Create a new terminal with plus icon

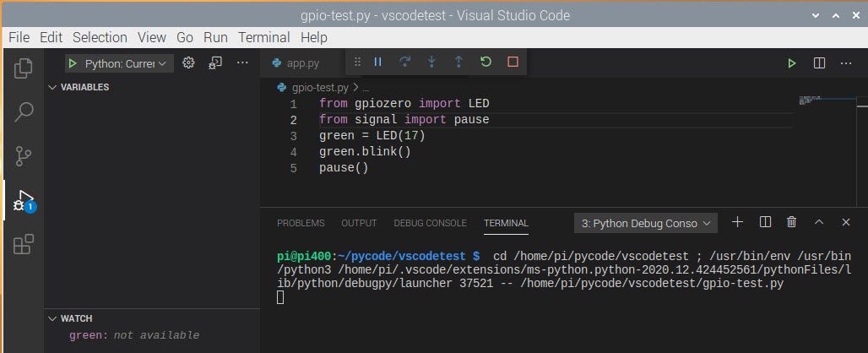[737, 222]
